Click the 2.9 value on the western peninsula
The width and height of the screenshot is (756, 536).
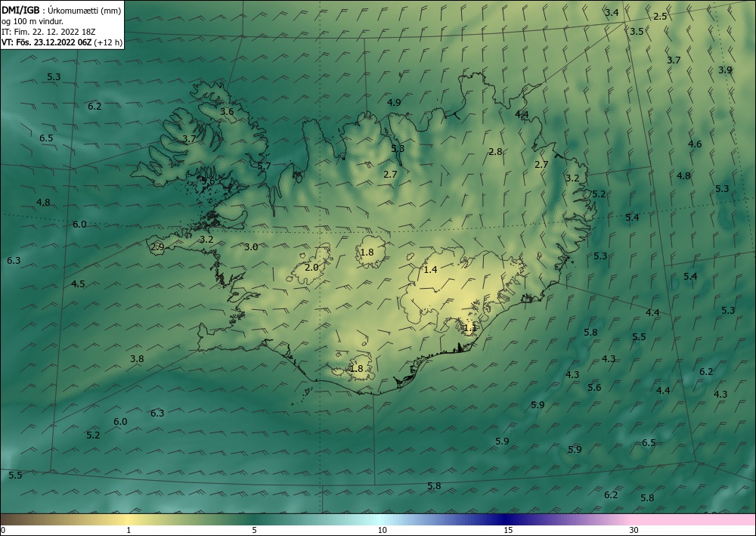click(158, 247)
